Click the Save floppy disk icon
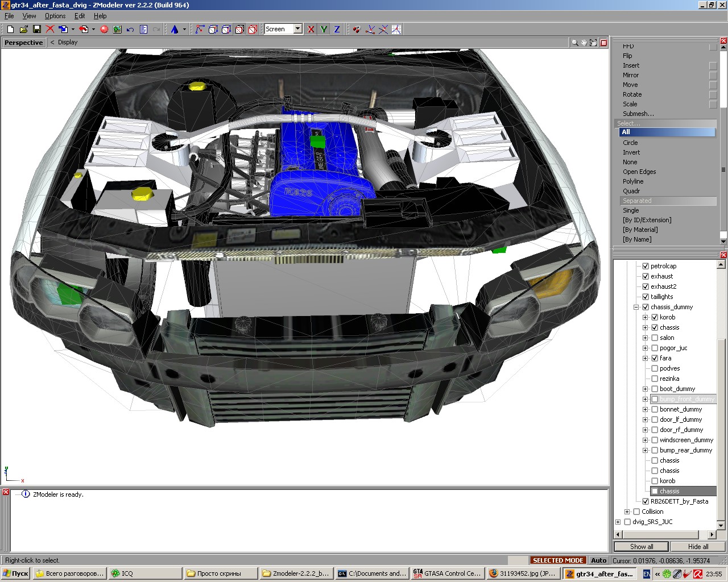 (x=37, y=29)
